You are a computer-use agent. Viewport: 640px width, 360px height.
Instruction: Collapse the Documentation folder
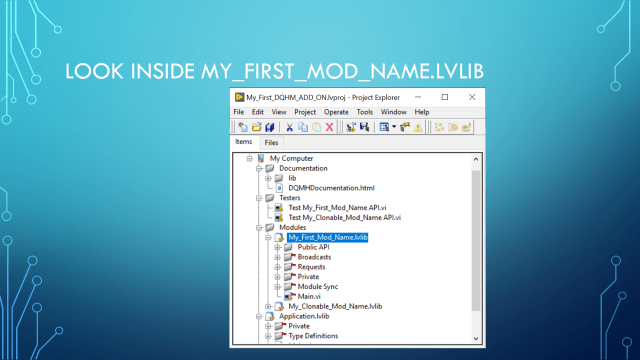coord(259,168)
